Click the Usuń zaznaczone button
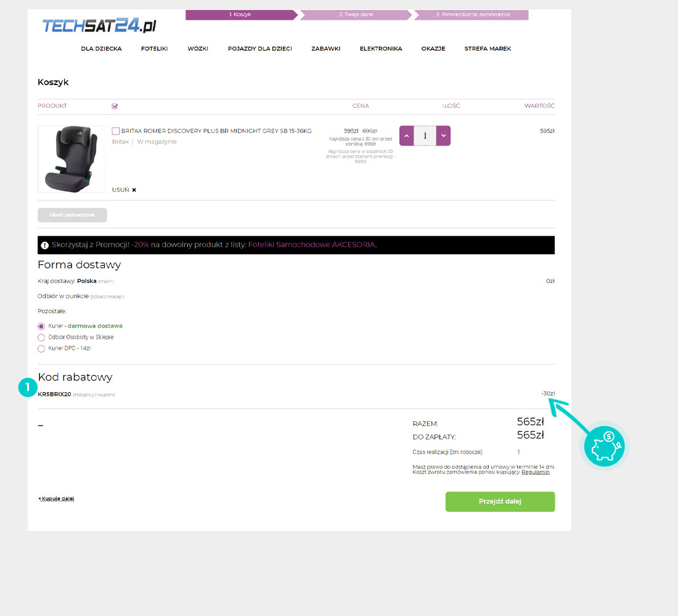This screenshot has width=678, height=616. (x=72, y=215)
